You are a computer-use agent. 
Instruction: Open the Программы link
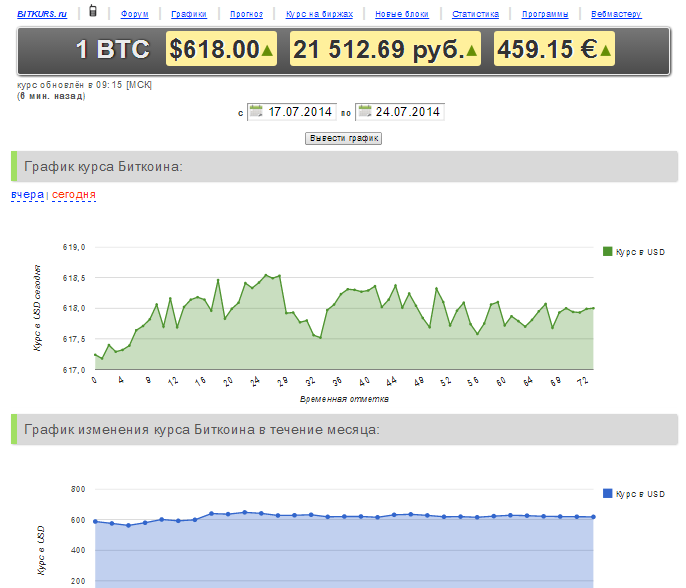click(545, 14)
